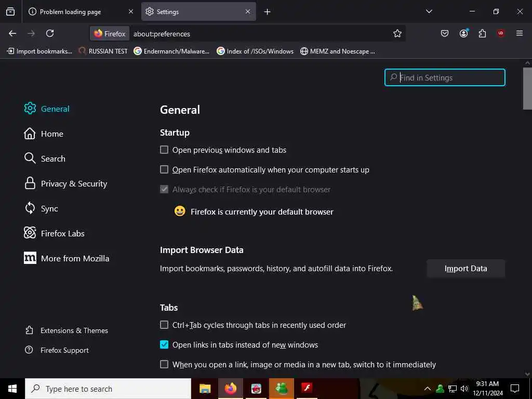Open the uBlock Origin extension icon

coord(501,33)
